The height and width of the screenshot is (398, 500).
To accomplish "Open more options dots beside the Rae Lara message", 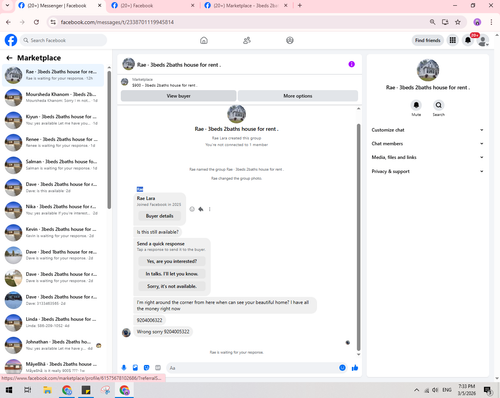I will [209, 209].
